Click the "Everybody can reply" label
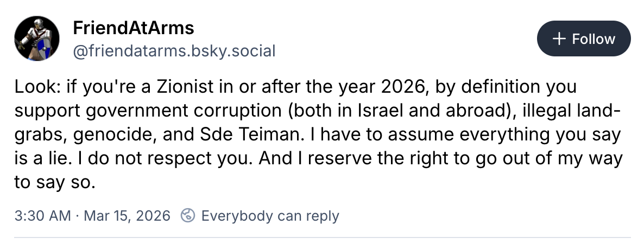Viewport: 644px width, 244px height. coord(270,216)
